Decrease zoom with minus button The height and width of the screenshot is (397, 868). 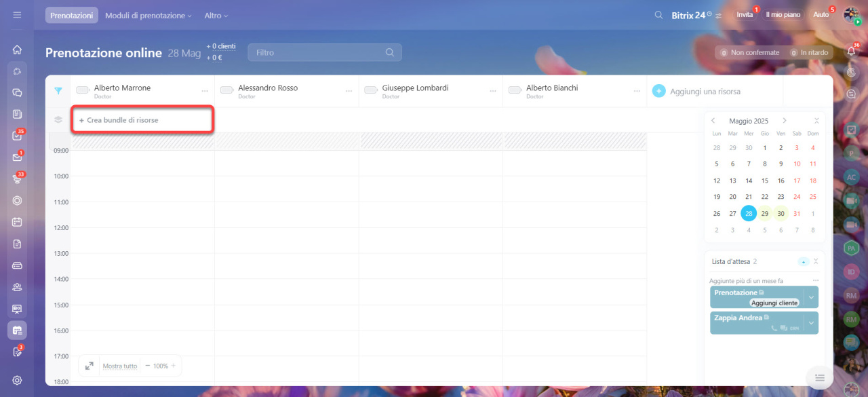click(x=148, y=366)
